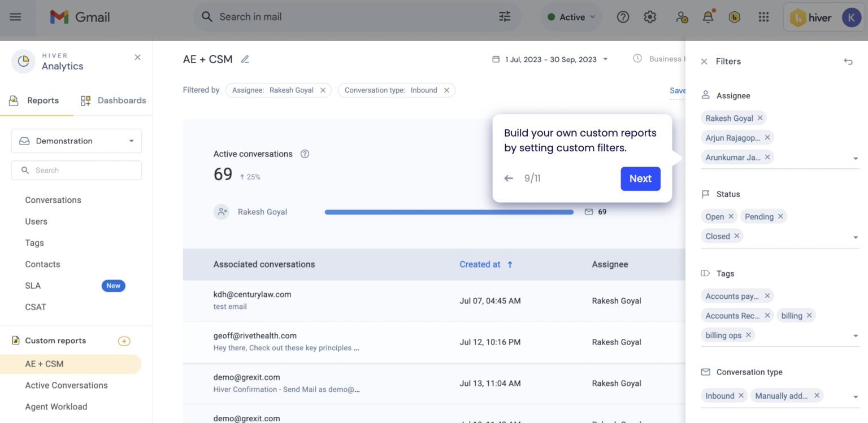Click the Hiver coin icon in the toolbar
Viewport: 868px width, 423px height.
735,17
